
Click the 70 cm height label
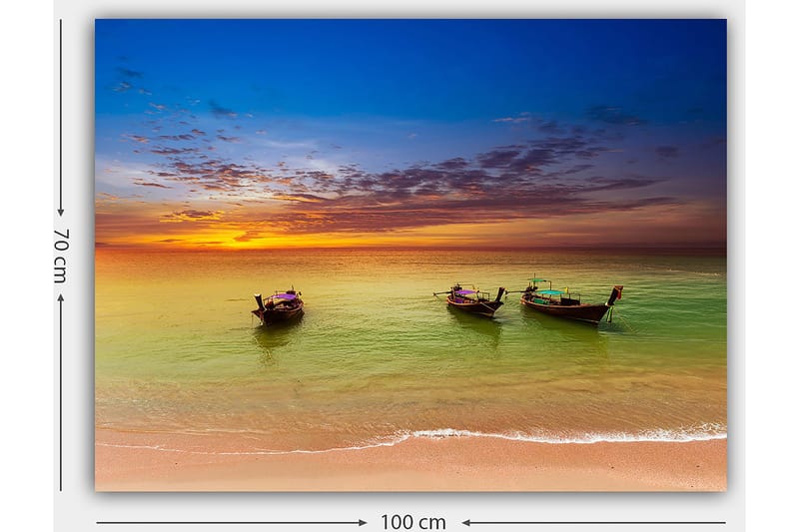coord(61,256)
